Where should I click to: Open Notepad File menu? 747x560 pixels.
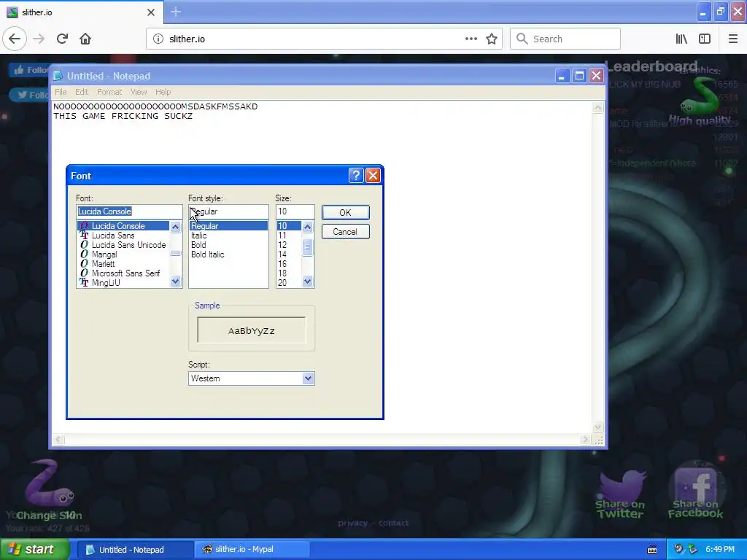coord(61,92)
